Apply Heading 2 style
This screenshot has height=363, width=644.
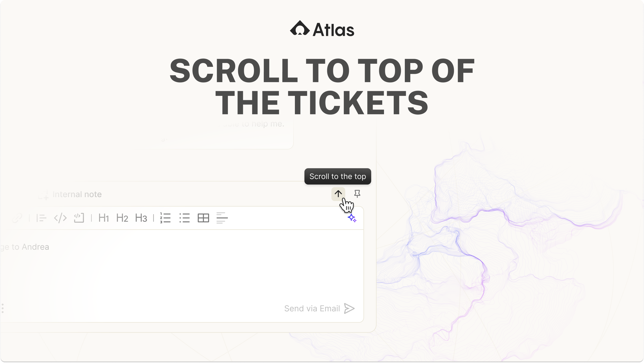click(122, 218)
